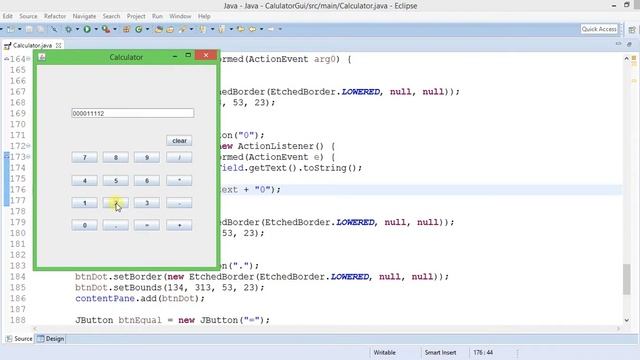The height and width of the screenshot is (360, 640).
Task: Collapse the code fold at line 172
Action: coord(28,146)
